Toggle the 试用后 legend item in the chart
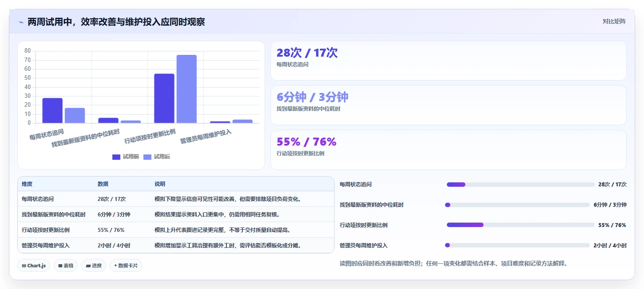Screen dimensions: 644x289 [x=157, y=157]
